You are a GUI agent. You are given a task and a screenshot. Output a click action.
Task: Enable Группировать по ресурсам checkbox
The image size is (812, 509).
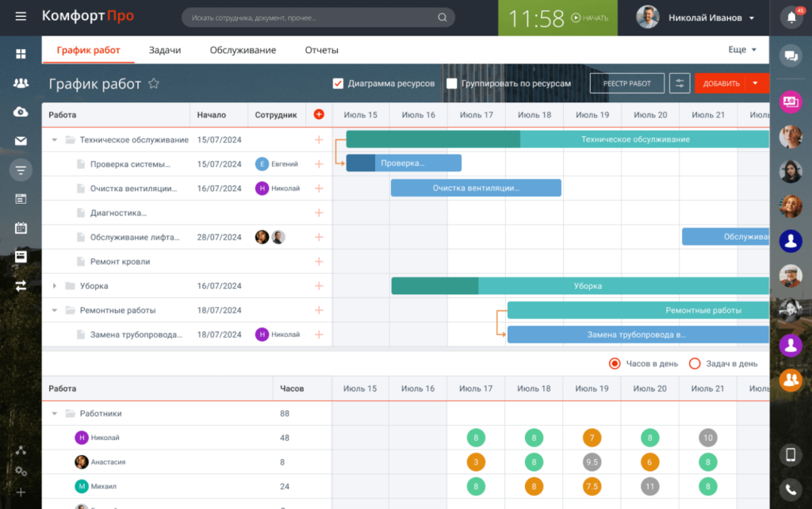tap(452, 83)
